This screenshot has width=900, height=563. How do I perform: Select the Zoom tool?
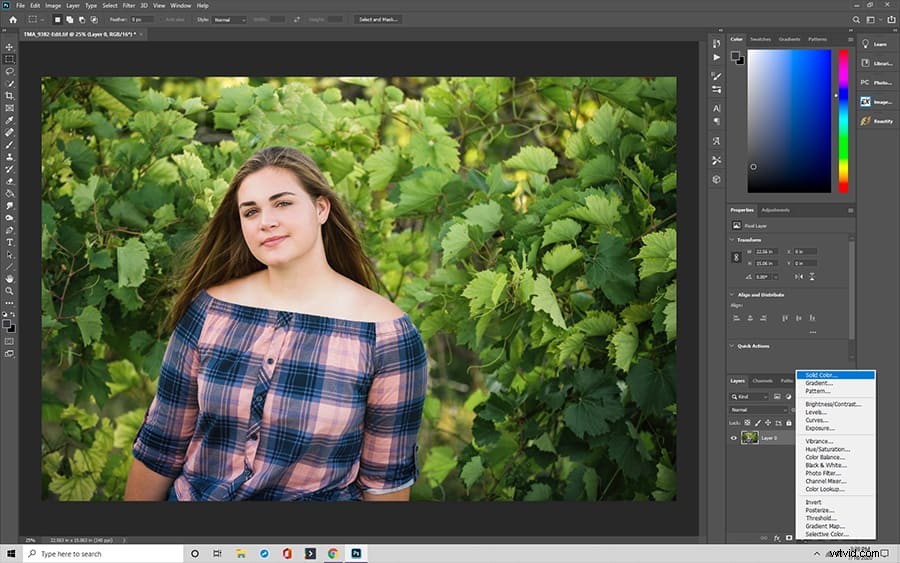(9, 291)
